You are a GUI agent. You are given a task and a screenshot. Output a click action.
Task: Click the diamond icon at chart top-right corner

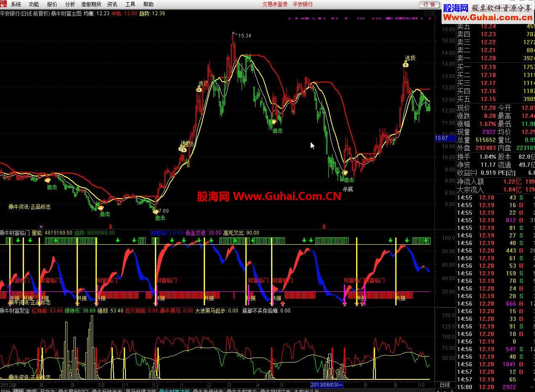tap(426, 13)
